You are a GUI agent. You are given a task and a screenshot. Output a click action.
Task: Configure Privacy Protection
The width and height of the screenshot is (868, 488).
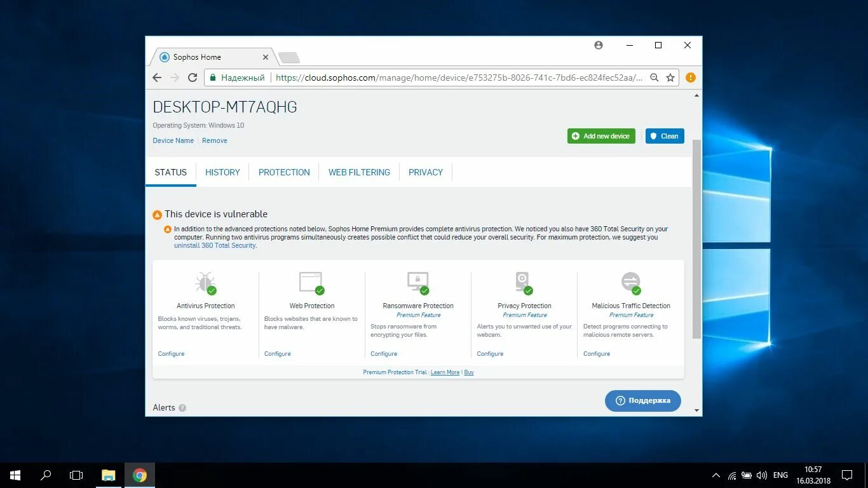point(490,354)
